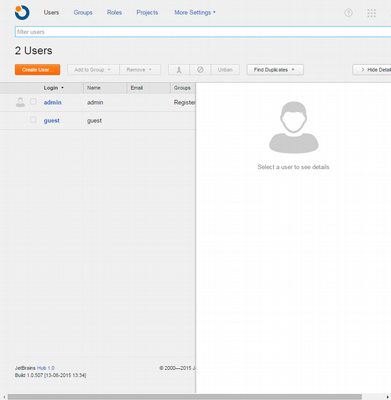Open the Hub 1.0 footer link
The width and height of the screenshot is (391, 400).
tap(46, 368)
